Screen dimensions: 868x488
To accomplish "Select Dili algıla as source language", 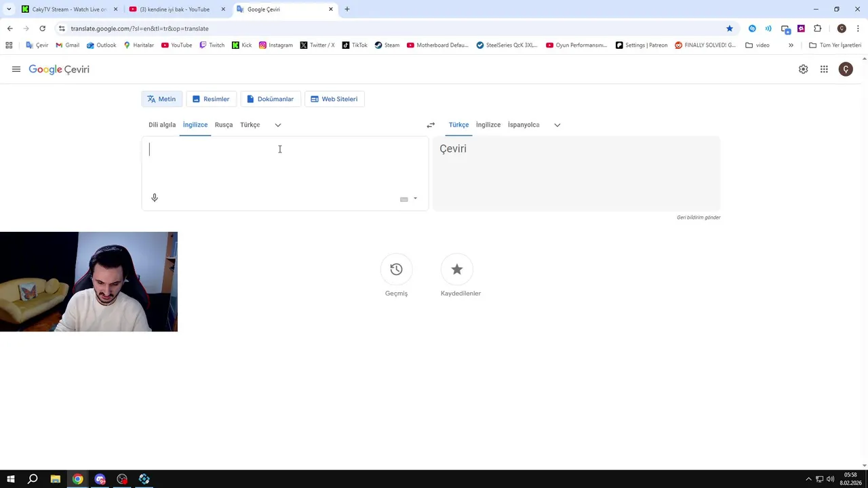I will (162, 125).
